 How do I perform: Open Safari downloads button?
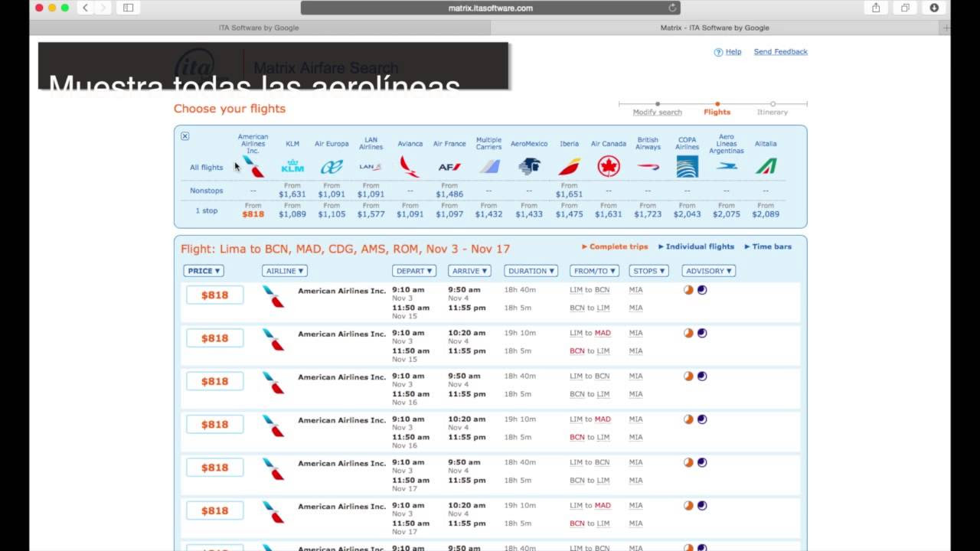(x=934, y=8)
